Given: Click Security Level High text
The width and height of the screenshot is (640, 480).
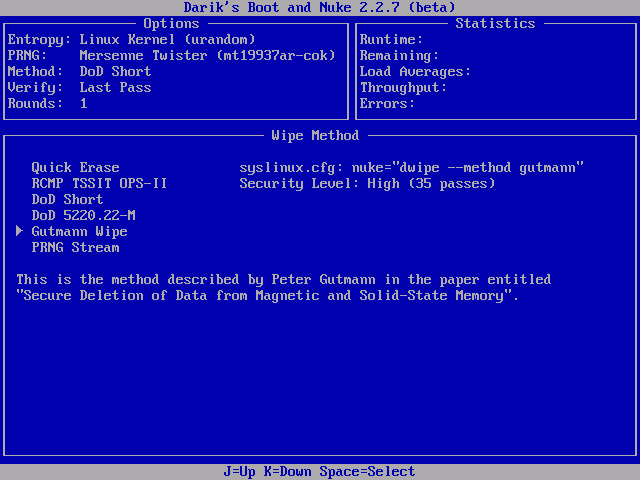Looking at the screenshot, I should click(x=367, y=183).
